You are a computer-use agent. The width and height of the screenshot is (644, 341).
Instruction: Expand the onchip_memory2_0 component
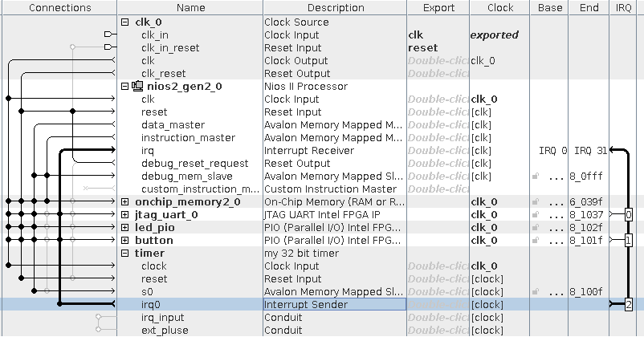click(125, 202)
